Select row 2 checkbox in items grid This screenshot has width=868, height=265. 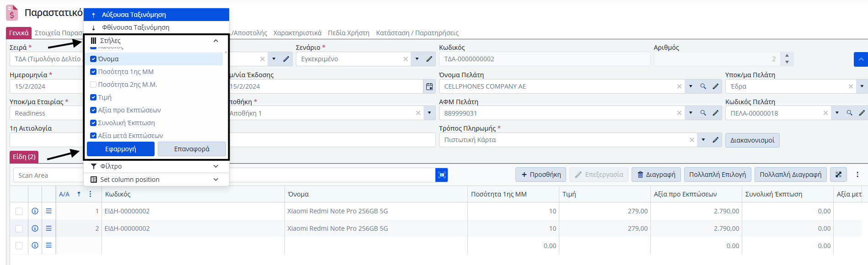coord(19,228)
